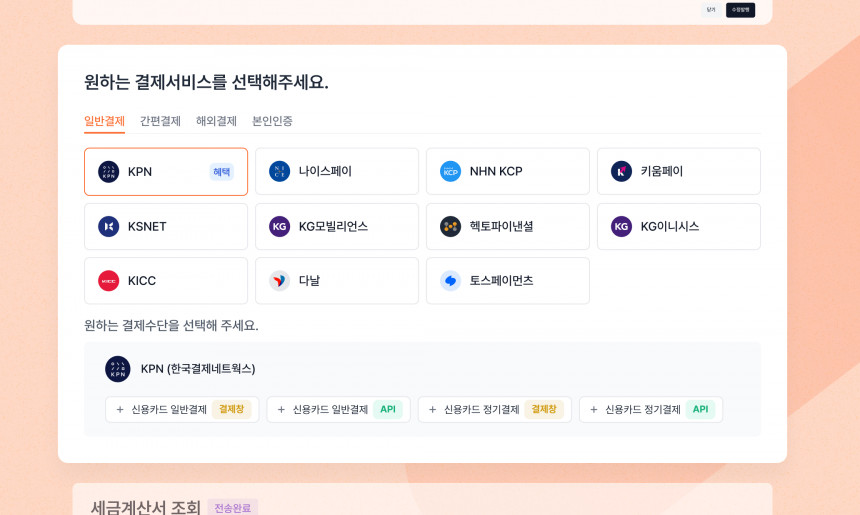Choose the KG이니시스 payment option

(x=678, y=227)
